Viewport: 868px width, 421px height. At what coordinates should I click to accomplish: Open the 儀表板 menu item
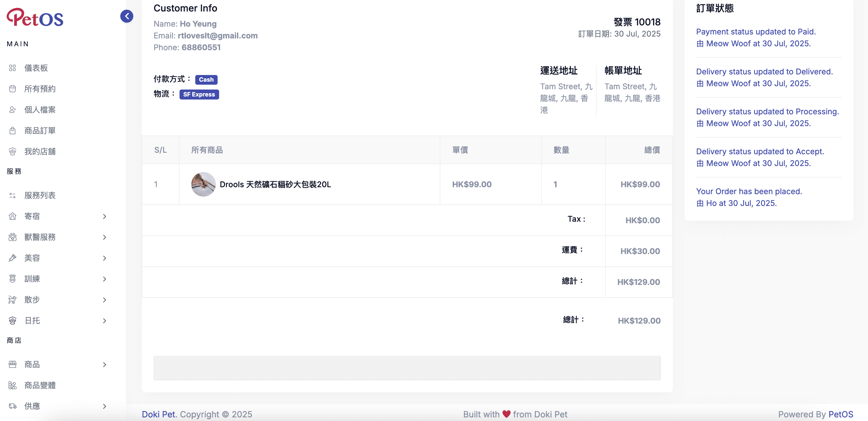[36, 68]
